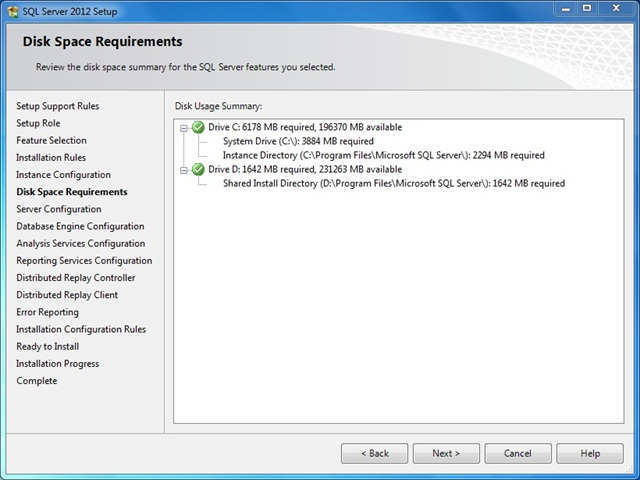Proceed with the Next button
640x480 pixels.
[x=446, y=453]
